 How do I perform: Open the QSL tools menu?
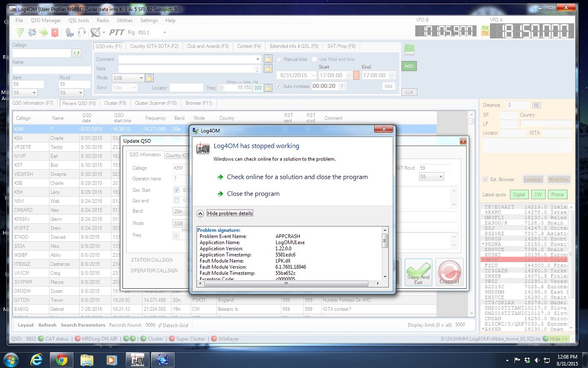tap(79, 20)
